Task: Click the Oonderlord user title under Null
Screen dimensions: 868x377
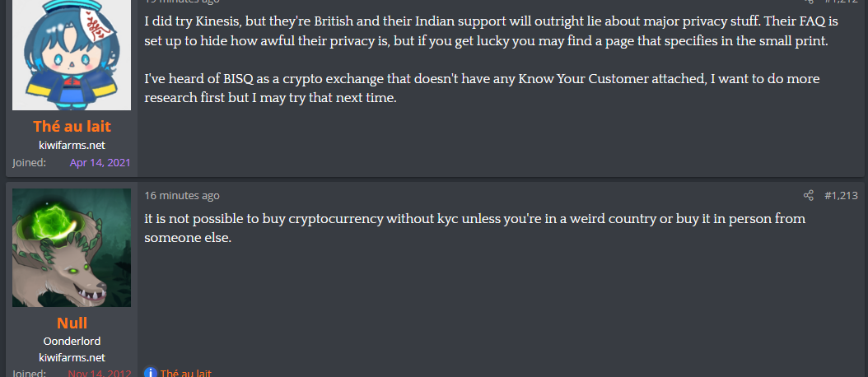Action: (x=72, y=341)
